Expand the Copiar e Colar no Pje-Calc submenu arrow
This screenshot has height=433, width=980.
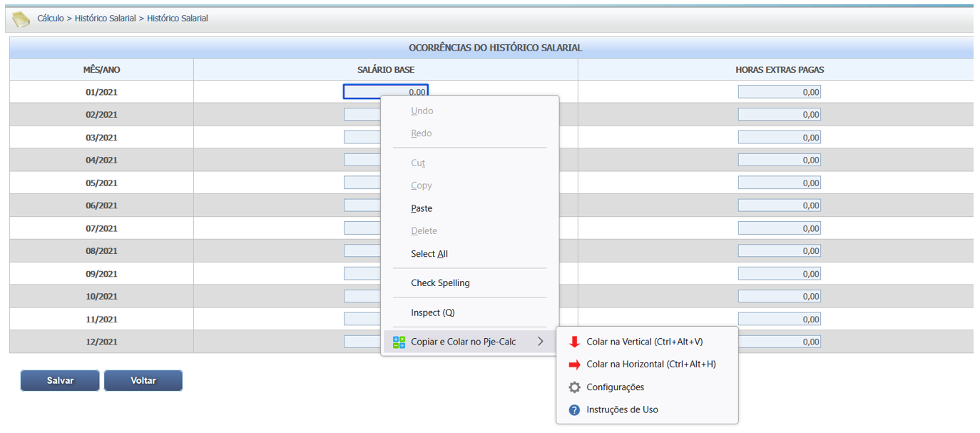[540, 342]
